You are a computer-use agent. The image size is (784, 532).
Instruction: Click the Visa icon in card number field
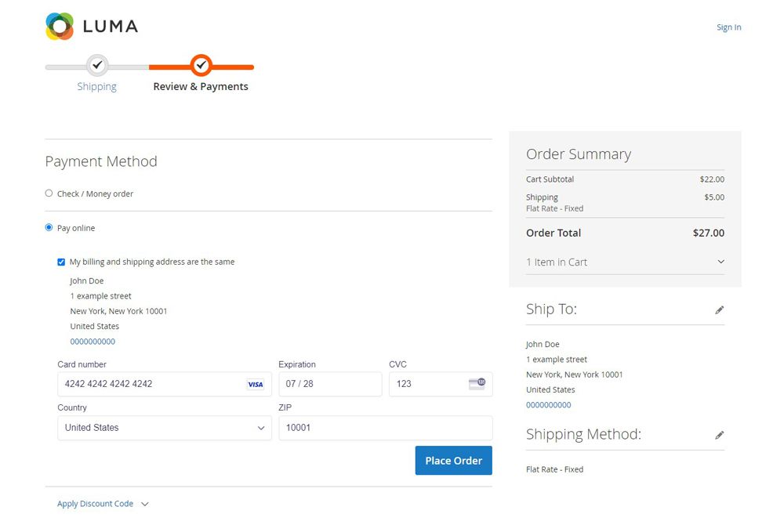(255, 384)
